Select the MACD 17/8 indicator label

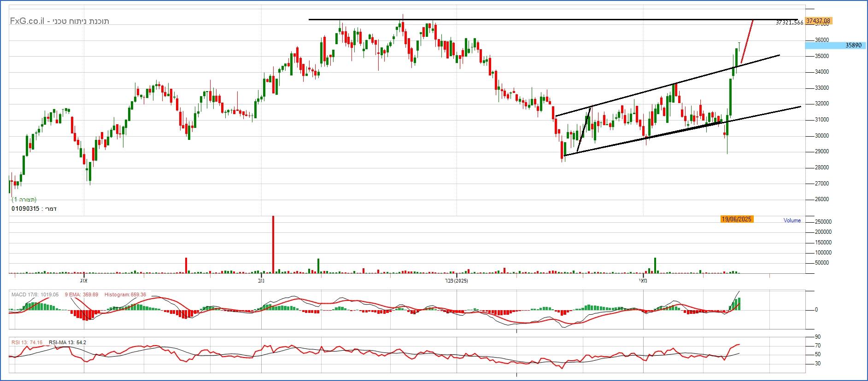(x=35, y=294)
